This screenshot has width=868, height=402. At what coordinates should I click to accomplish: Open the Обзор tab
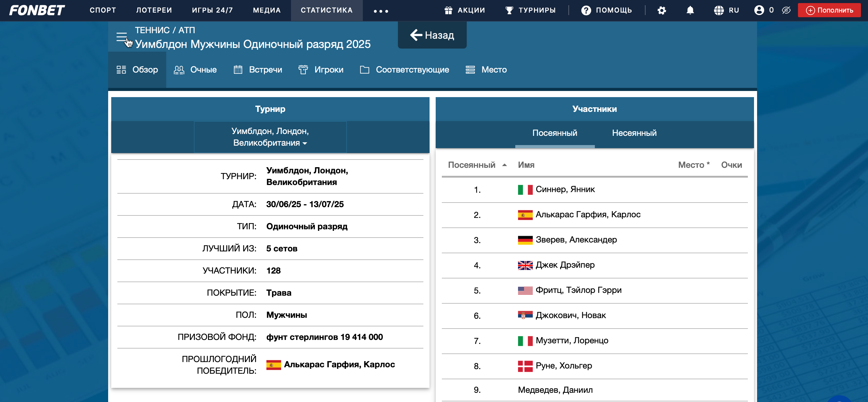coord(137,70)
